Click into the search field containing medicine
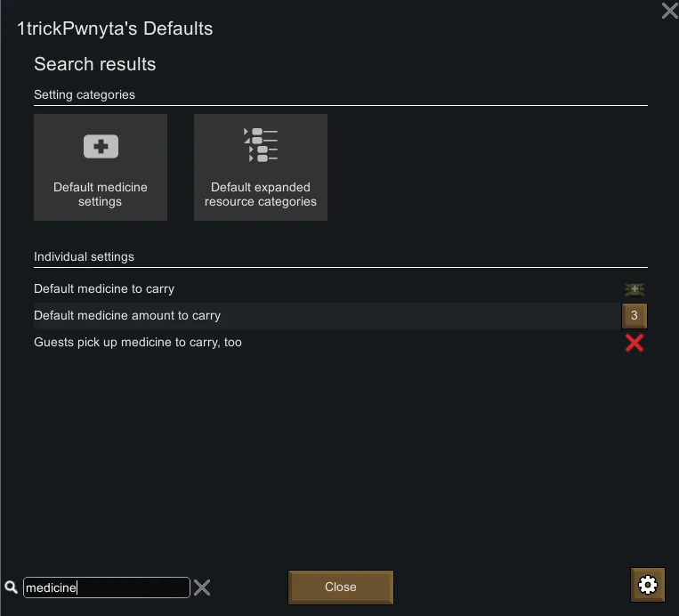This screenshot has height=616, width=679. click(x=106, y=588)
